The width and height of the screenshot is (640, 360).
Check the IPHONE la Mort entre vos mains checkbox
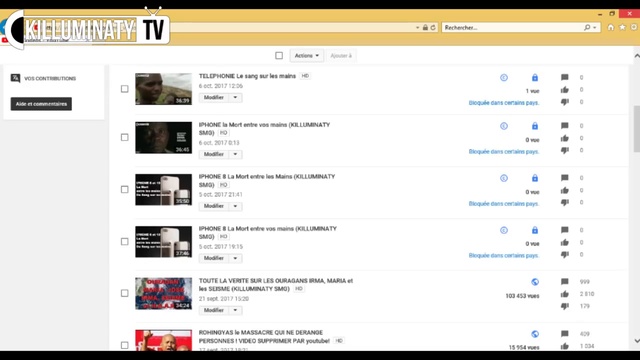124,138
